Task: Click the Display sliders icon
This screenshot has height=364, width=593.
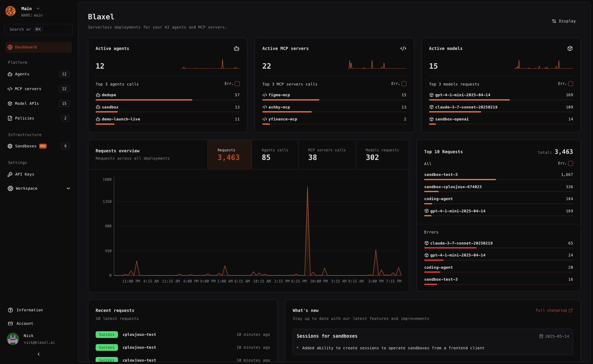Action: [x=554, y=21]
